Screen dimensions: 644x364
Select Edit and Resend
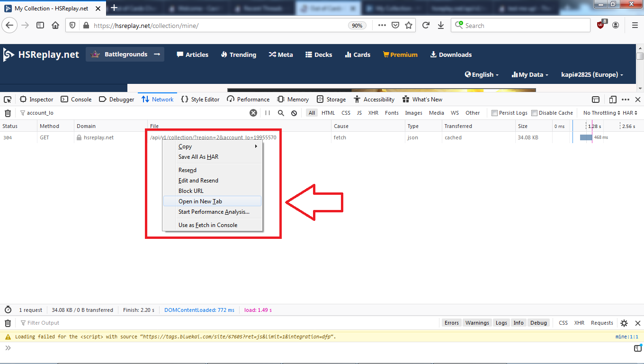[x=212, y=181]
